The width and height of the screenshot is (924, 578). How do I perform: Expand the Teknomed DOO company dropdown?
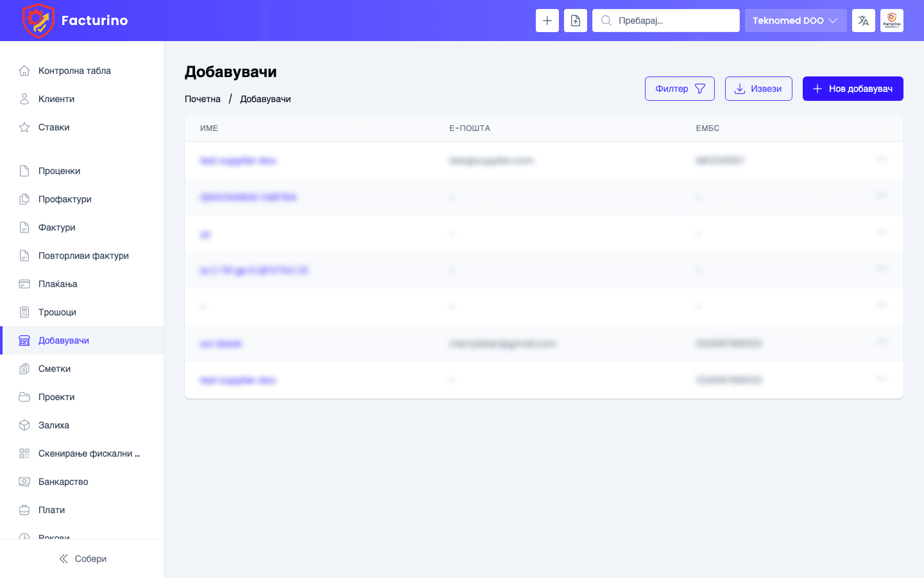(795, 21)
